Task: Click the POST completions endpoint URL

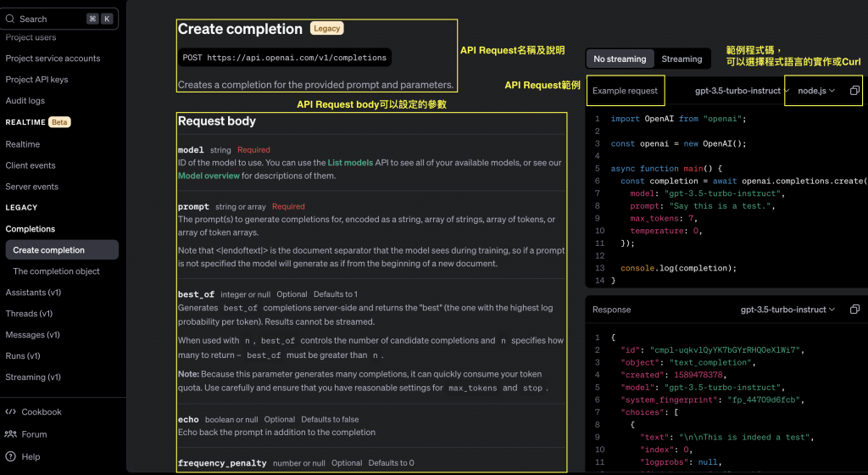Action: (285, 58)
